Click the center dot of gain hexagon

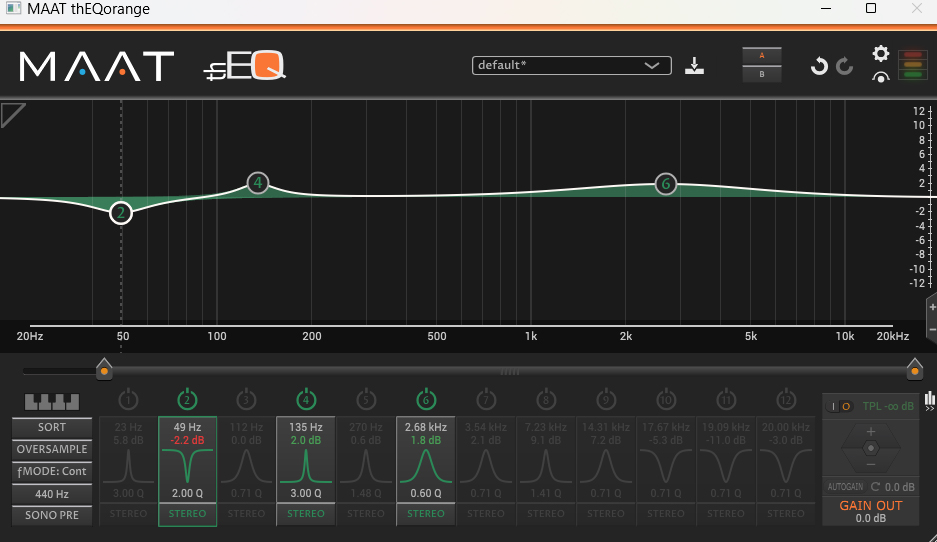click(x=871, y=448)
